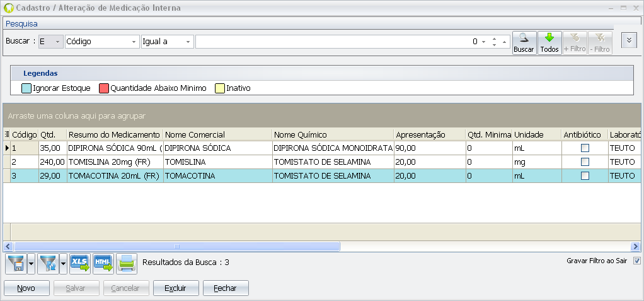Toggle Antibiótico checkbox for DIPIRONA SÓDICA row
This screenshot has width=644, height=301.
coord(585,148)
